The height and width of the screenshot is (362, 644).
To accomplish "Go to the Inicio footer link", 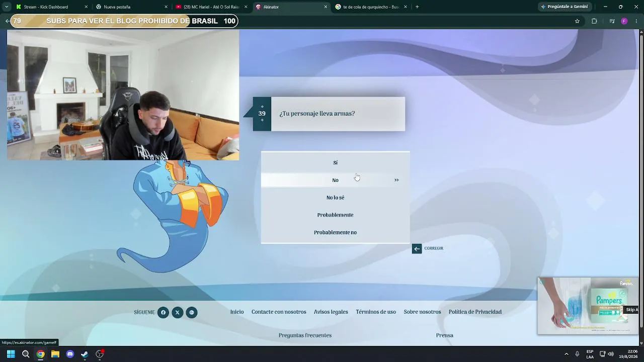I will click(x=237, y=312).
